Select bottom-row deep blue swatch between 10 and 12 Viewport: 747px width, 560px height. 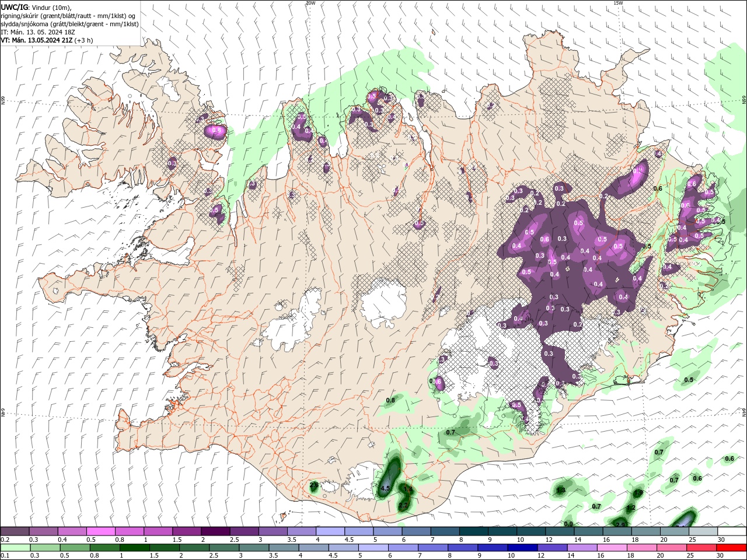point(522,548)
